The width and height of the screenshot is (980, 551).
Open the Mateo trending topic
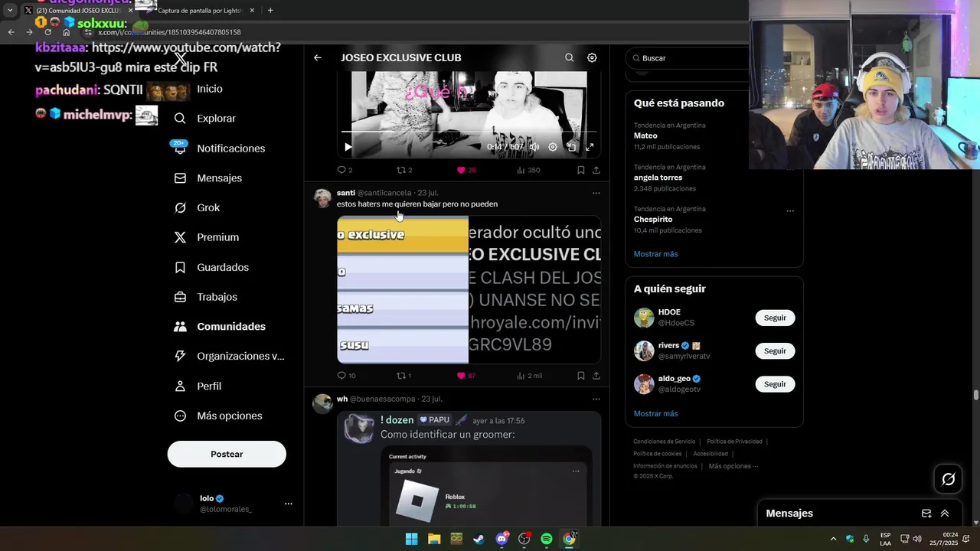click(645, 135)
